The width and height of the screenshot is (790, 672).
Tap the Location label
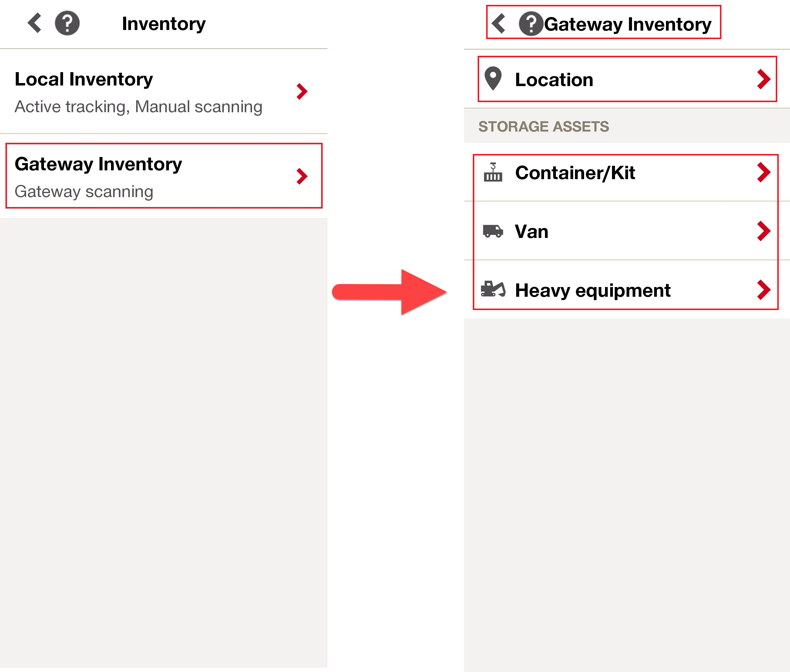(x=554, y=80)
